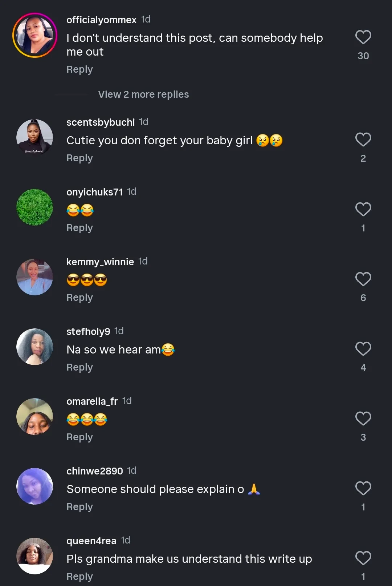Screen dimensions: 392x586
Task: Reply to chinwe2890's comment
Action: point(79,507)
